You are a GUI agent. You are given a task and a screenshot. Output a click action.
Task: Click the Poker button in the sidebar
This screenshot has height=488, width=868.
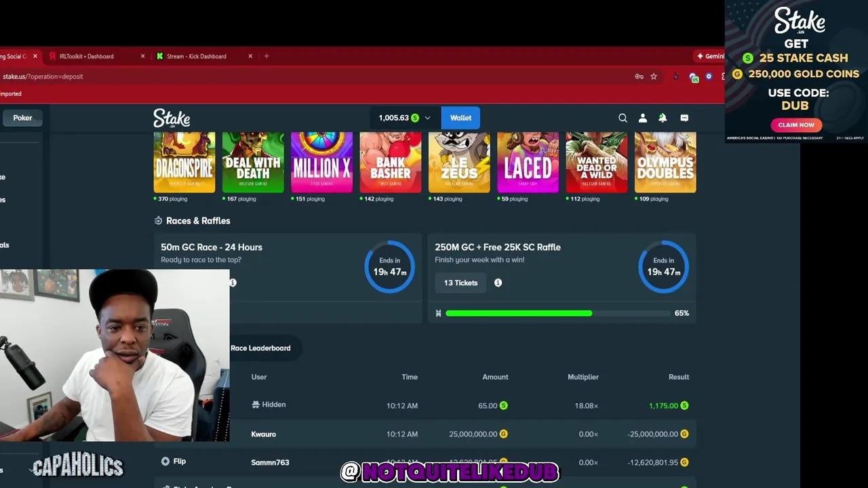(x=22, y=117)
